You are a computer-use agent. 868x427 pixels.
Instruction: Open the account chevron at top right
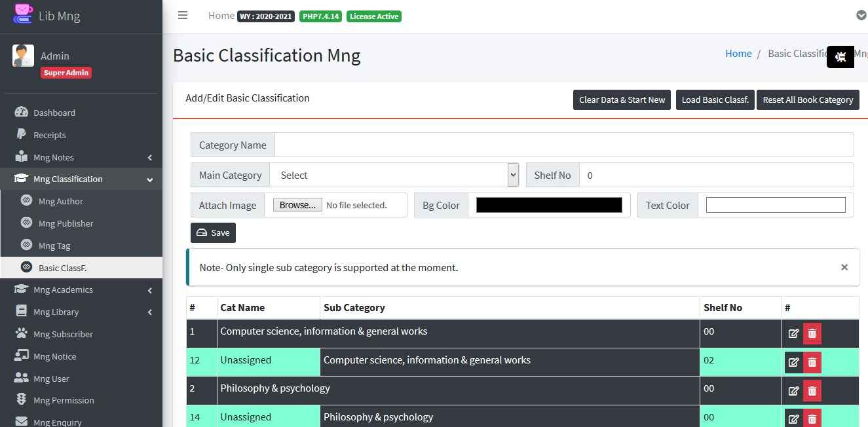pyautogui.click(x=861, y=15)
